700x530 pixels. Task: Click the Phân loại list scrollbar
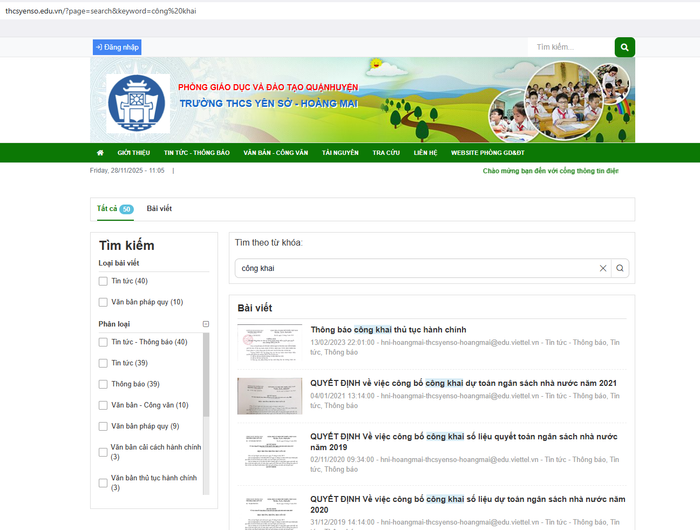coord(206,375)
